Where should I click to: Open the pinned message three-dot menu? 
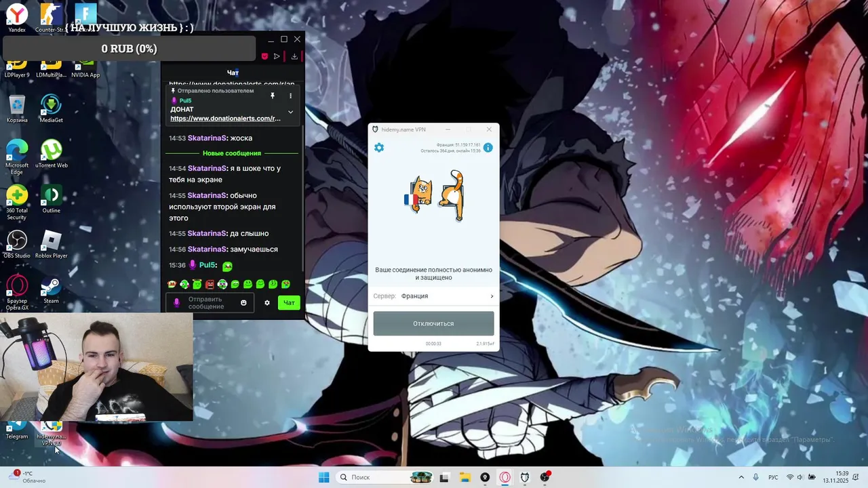point(290,96)
